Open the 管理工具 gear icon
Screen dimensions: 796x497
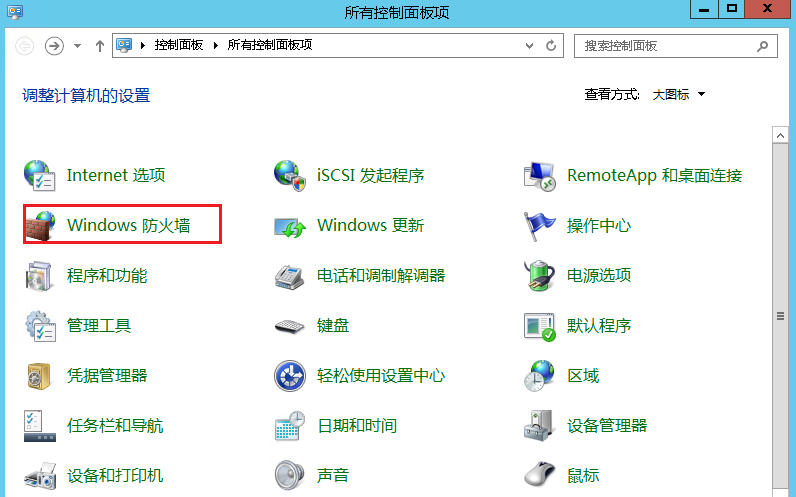[x=40, y=326]
